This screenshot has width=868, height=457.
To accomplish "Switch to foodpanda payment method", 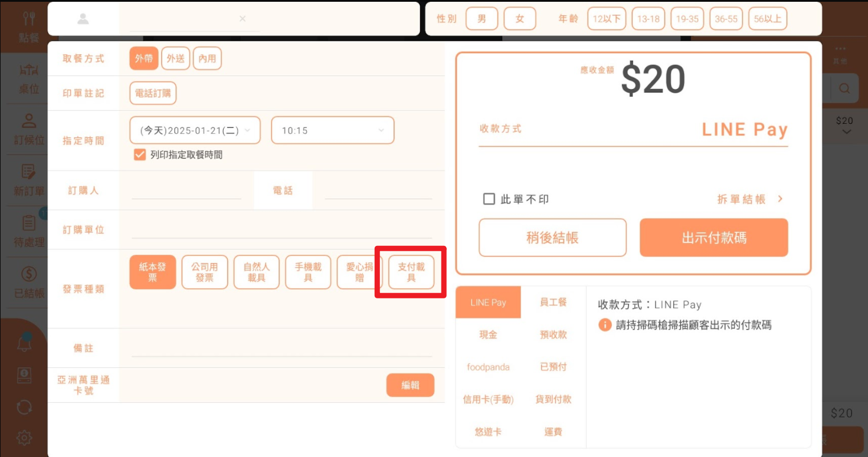I will [x=488, y=367].
